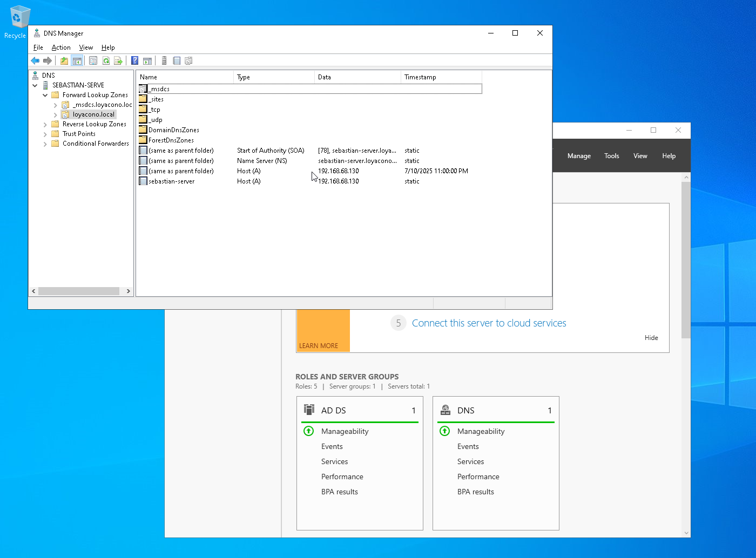This screenshot has height=558, width=756.
Task: Select the DNS root node icon in tree
Action: [36, 76]
